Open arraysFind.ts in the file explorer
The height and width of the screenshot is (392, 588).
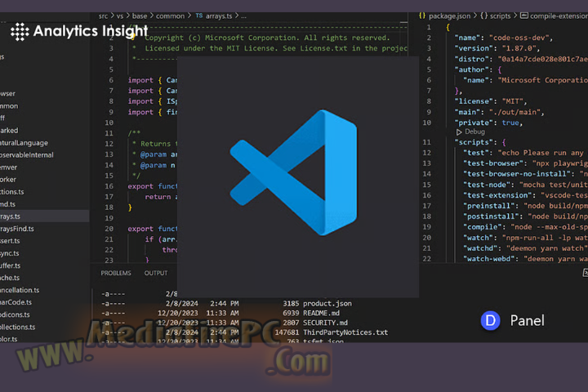point(17,229)
